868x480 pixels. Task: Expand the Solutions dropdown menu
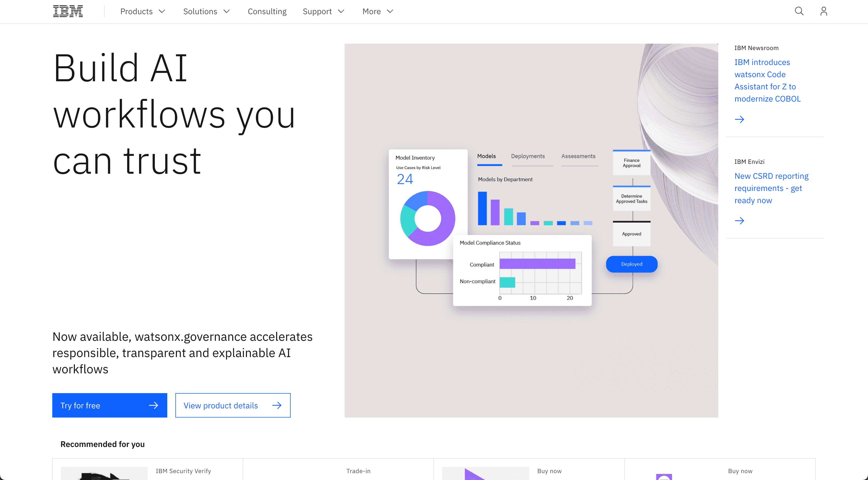206,11
